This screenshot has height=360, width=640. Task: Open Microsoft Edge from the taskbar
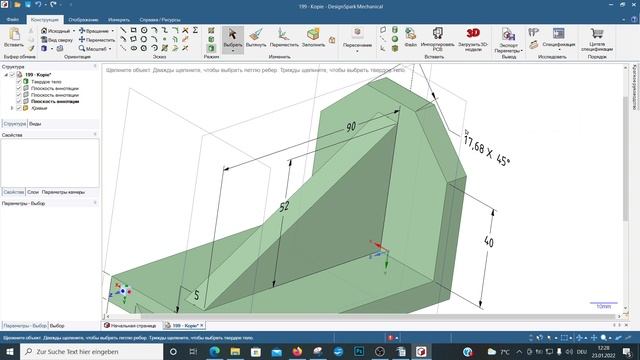coord(215,351)
